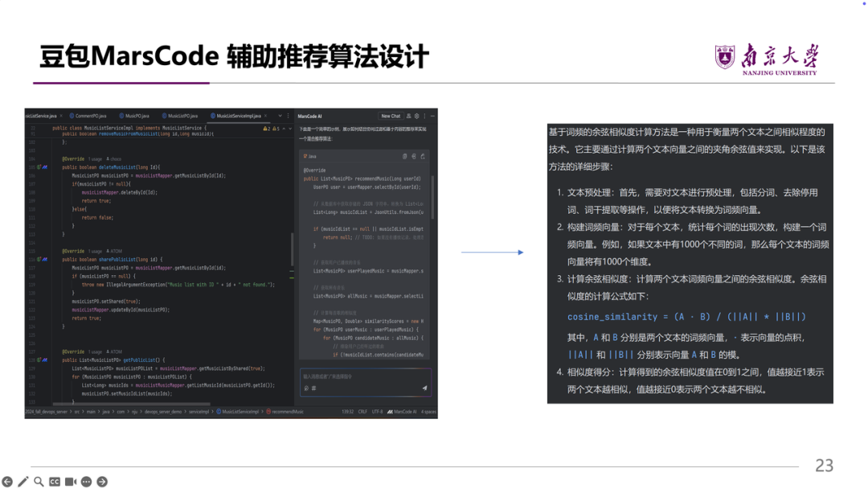Viewport: 868px width, 489px height.
Task: Click the context add icon in chat input
Action: (306, 388)
